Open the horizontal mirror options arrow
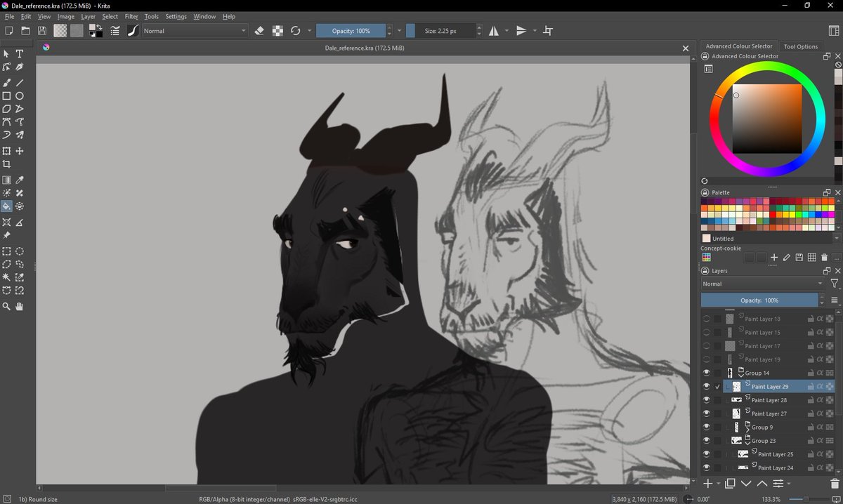 [507, 31]
